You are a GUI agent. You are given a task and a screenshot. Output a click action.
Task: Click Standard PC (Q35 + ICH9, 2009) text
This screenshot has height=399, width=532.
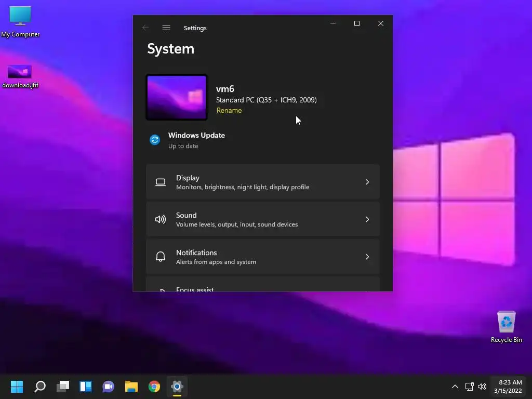click(267, 100)
